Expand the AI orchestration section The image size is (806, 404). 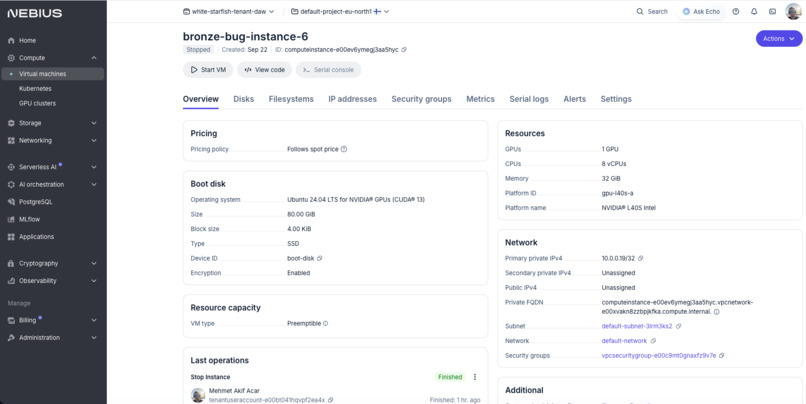coord(94,185)
